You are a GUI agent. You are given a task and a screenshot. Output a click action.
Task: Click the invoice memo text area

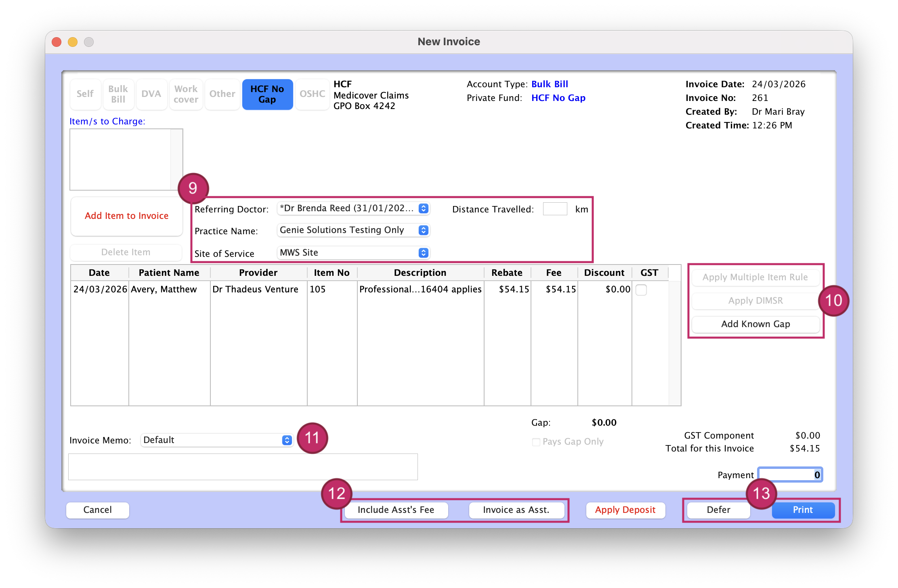click(x=243, y=467)
